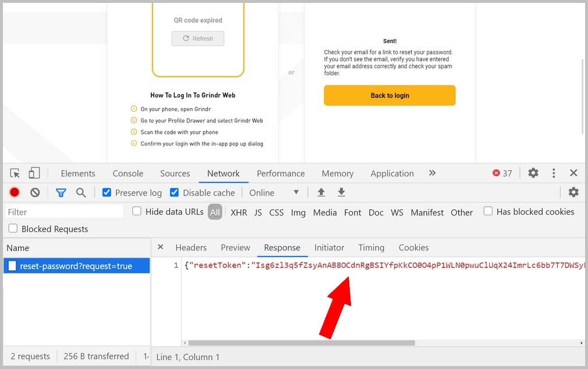Import HAR file upload arrow icon

click(321, 193)
